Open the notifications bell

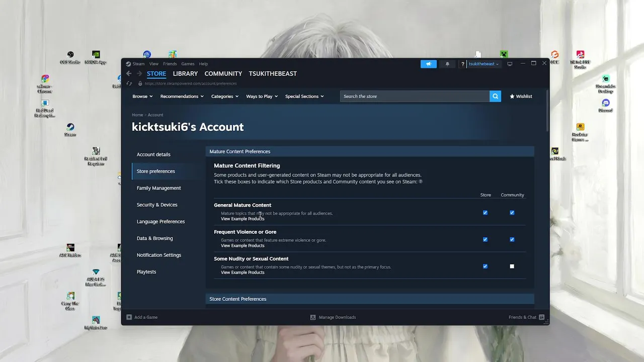[447, 64]
